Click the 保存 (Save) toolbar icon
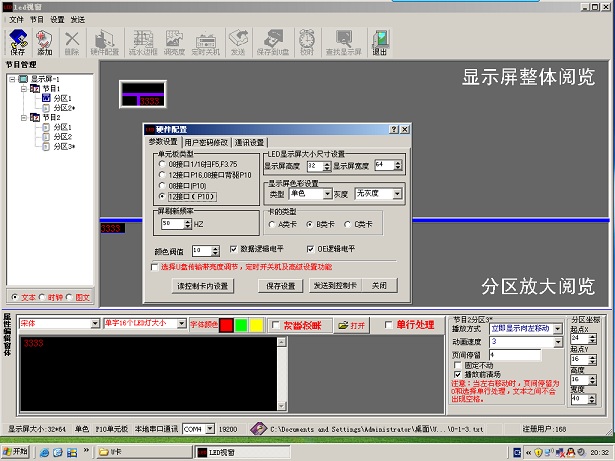615x461 pixels. click(17, 41)
